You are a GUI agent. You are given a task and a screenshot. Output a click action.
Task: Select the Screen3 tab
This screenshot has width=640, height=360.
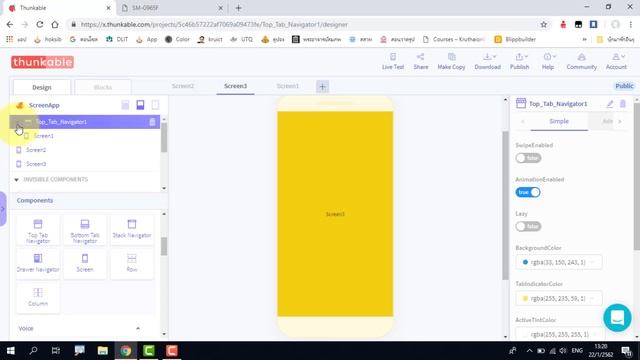[x=236, y=86]
